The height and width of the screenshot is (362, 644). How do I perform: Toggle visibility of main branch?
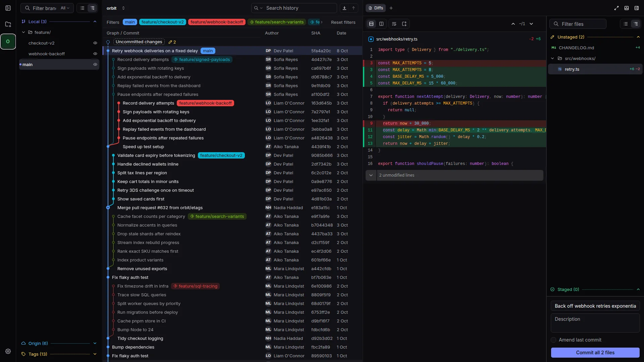click(x=95, y=64)
